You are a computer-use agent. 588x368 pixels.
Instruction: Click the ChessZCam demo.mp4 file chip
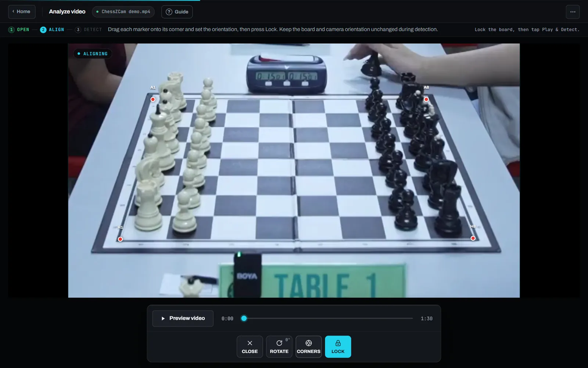click(x=123, y=12)
